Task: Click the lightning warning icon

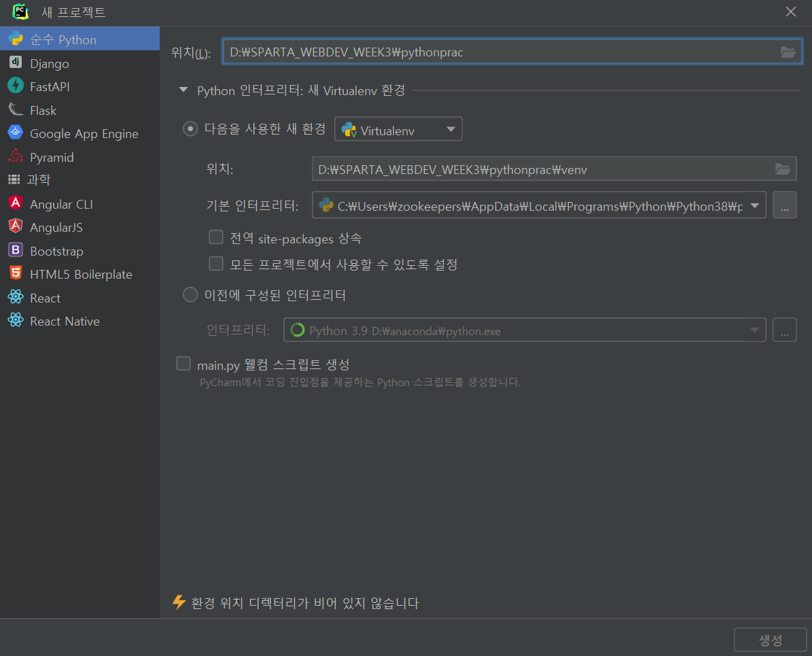Action: pyautogui.click(x=179, y=602)
